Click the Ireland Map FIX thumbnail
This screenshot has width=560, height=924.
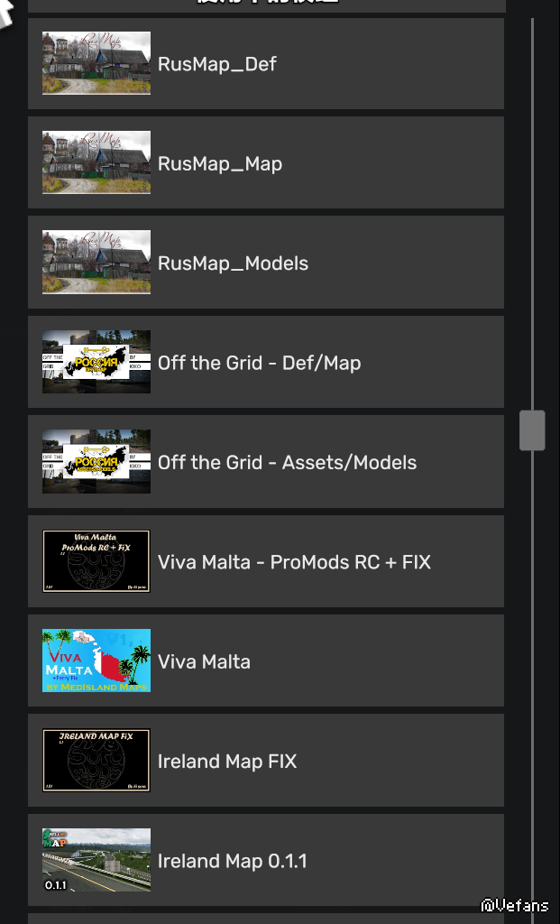pos(96,760)
